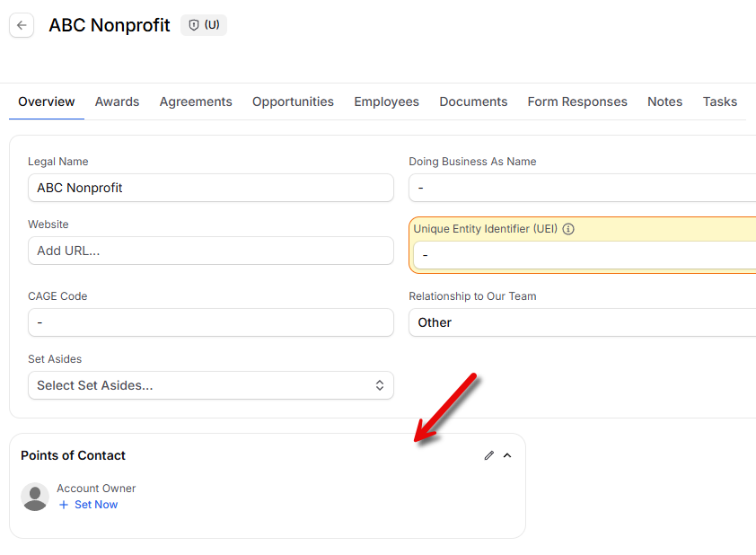This screenshot has width=756, height=555.
Task: Click the Points of Contact heading
Action: click(73, 455)
